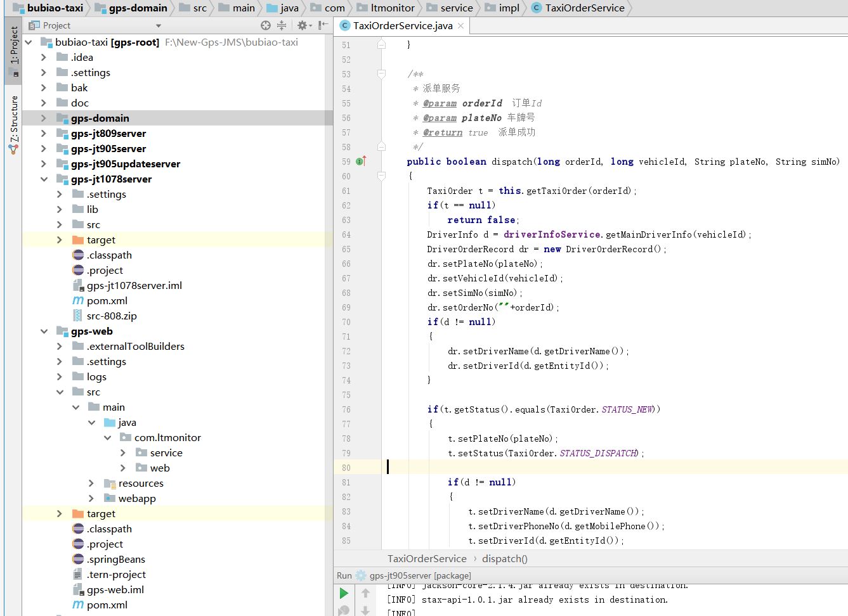Collapse the gps-jt1078server module
The image size is (848, 616).
(x=44, y=179)
